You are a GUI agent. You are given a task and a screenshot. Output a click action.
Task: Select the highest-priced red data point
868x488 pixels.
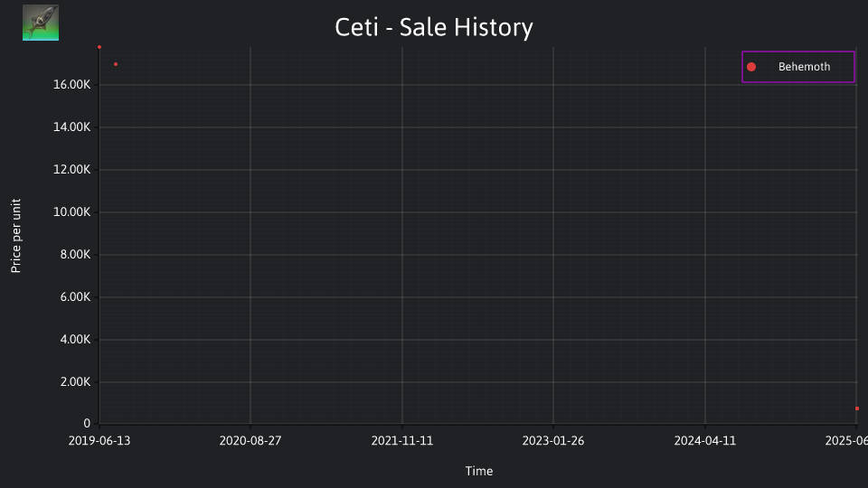[99, 47]
